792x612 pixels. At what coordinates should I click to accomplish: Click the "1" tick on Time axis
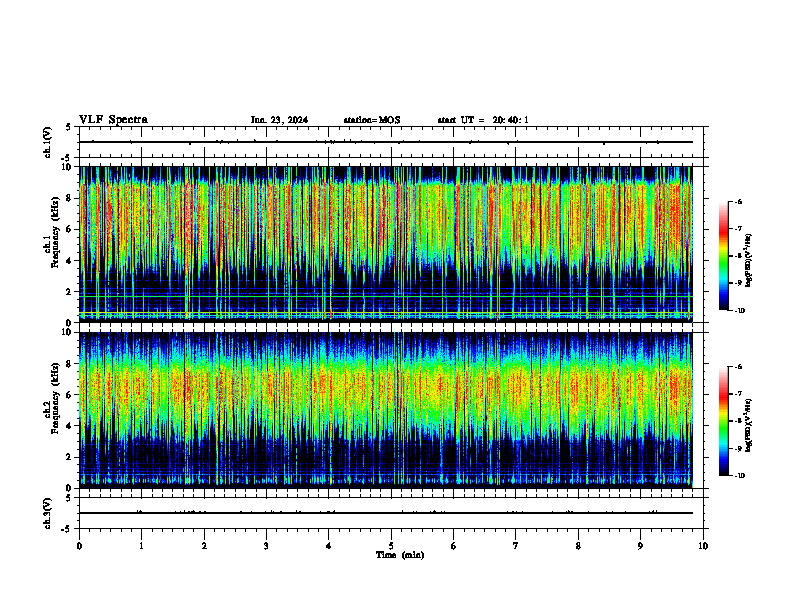141,546
